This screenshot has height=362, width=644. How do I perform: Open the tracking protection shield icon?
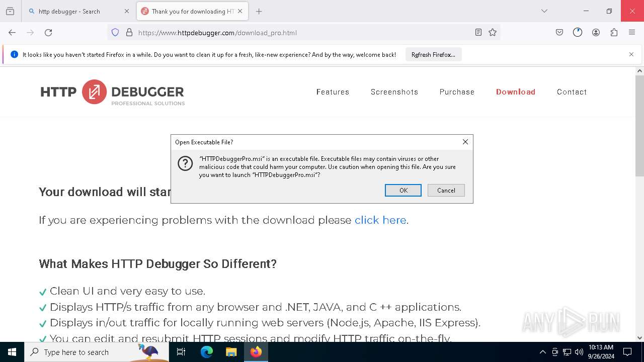[115, 33]
